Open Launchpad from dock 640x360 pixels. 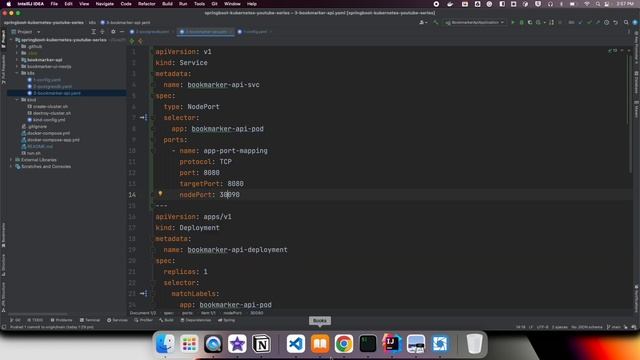[x=189, y=344]
